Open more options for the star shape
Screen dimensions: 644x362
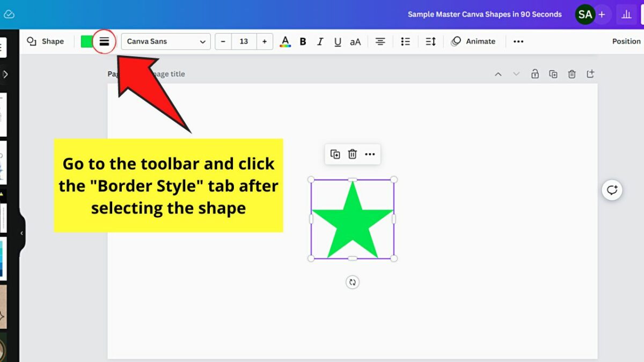[370, 154]
